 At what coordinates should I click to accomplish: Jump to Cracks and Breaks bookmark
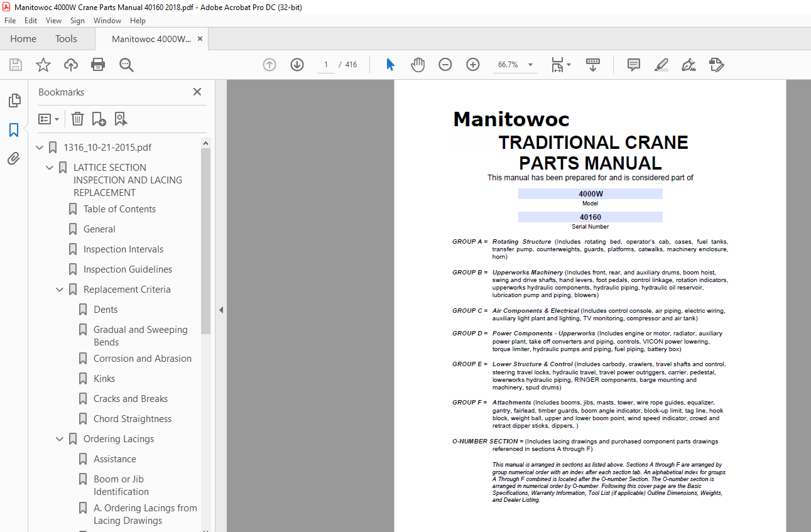click(131, 399)
